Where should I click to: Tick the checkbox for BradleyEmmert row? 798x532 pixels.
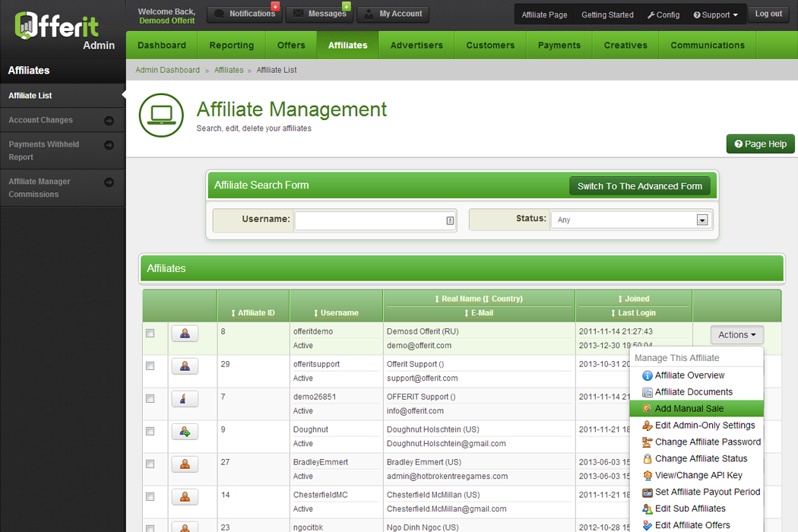pos(150,464)
